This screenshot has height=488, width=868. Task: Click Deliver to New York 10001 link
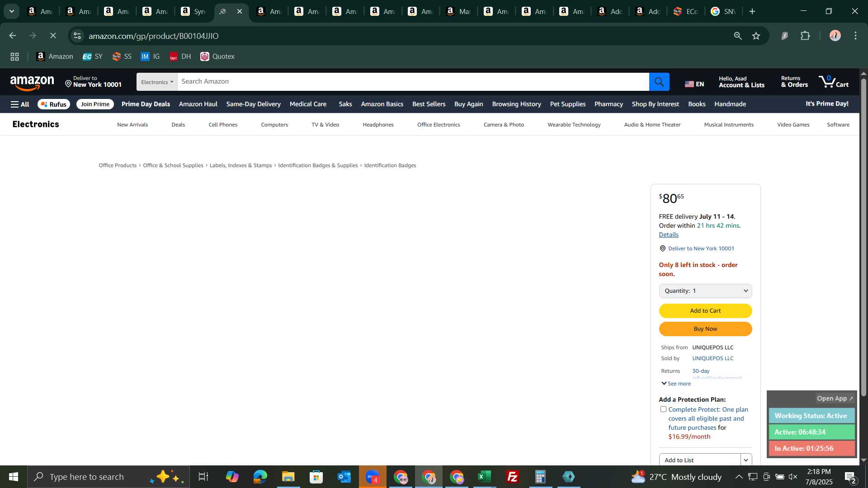(701, 249)
